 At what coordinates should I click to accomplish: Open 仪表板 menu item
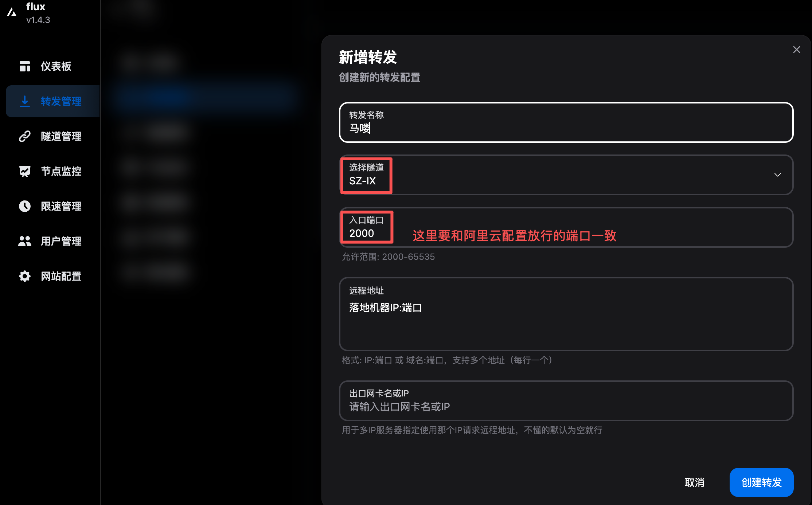pos(56,66)
